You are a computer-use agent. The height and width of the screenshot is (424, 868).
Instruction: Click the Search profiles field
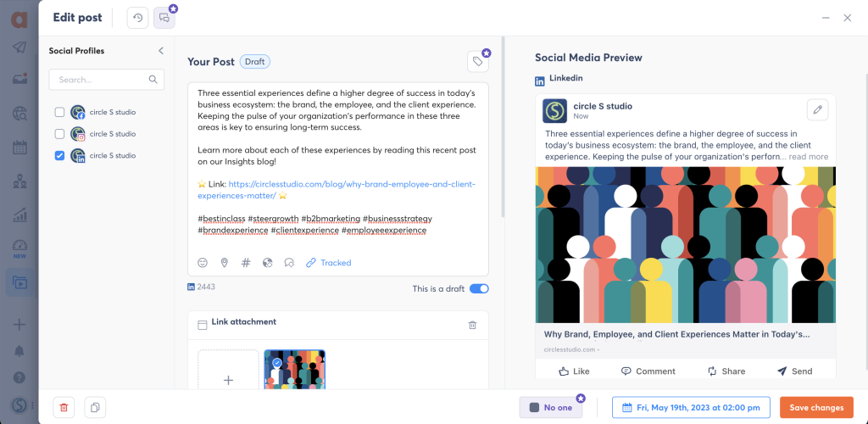click(x=106, y=80)
